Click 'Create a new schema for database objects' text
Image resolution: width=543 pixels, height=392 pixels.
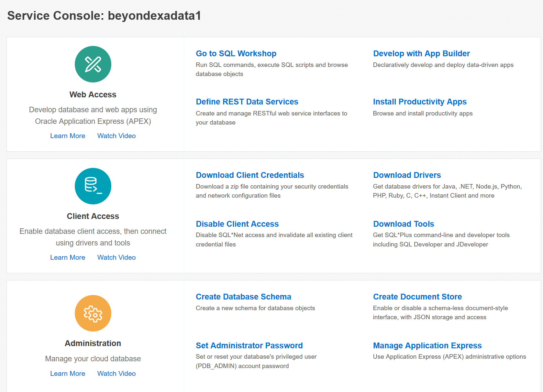pos(255,308)
